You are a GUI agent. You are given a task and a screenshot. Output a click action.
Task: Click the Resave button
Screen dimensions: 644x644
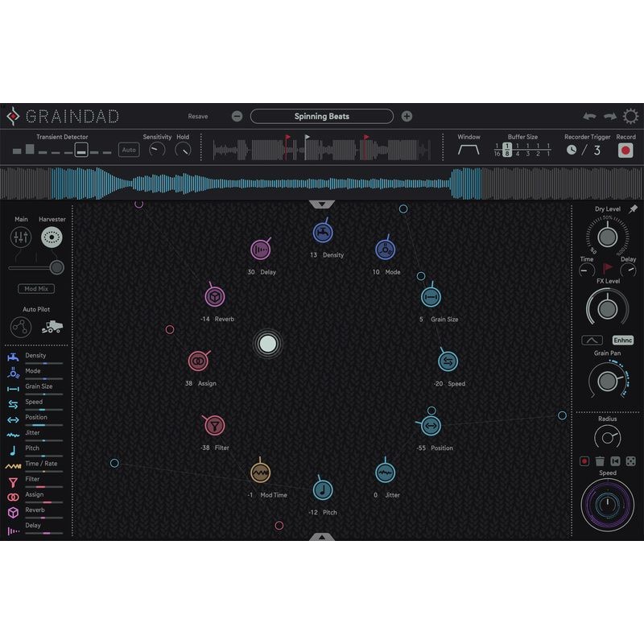[x=198, y=117]
